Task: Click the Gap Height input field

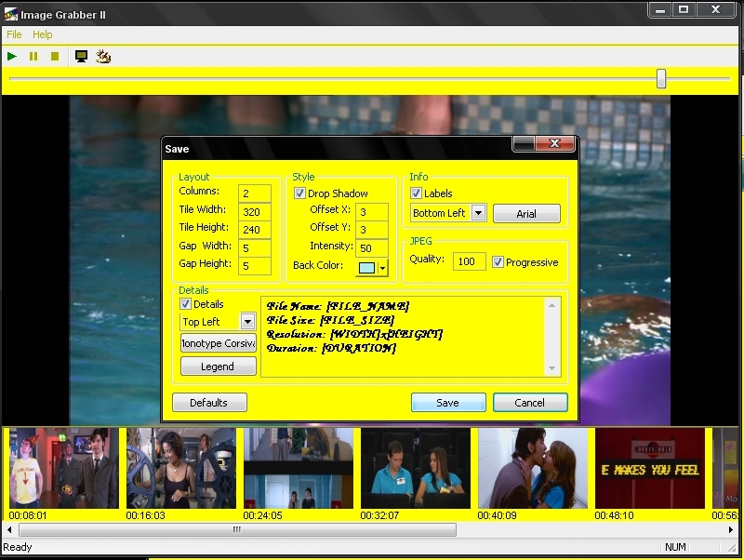Action: (x=254, y=266)
